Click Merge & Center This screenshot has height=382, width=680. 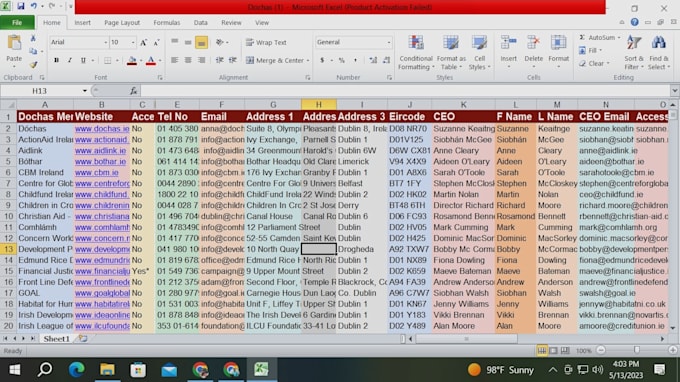[x=275, y=60]
